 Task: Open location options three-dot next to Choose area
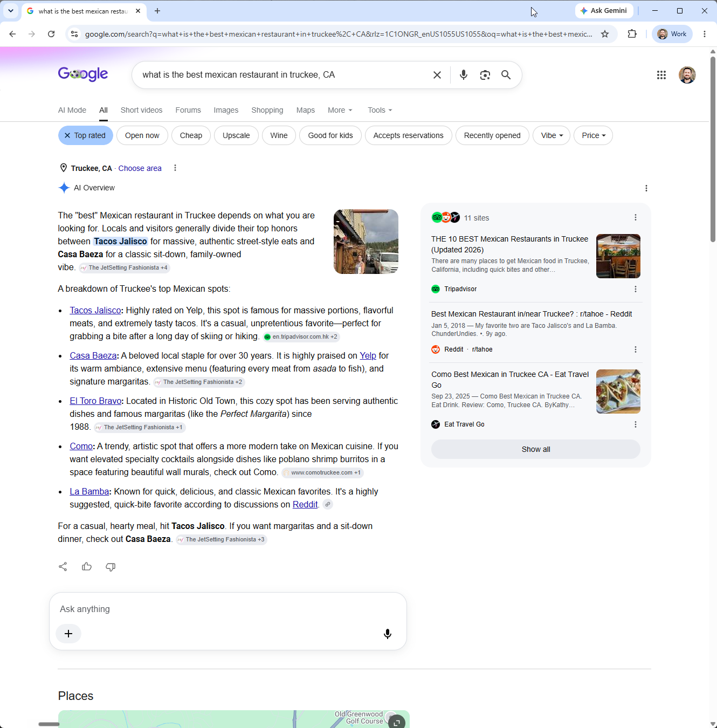click(175, 168)
